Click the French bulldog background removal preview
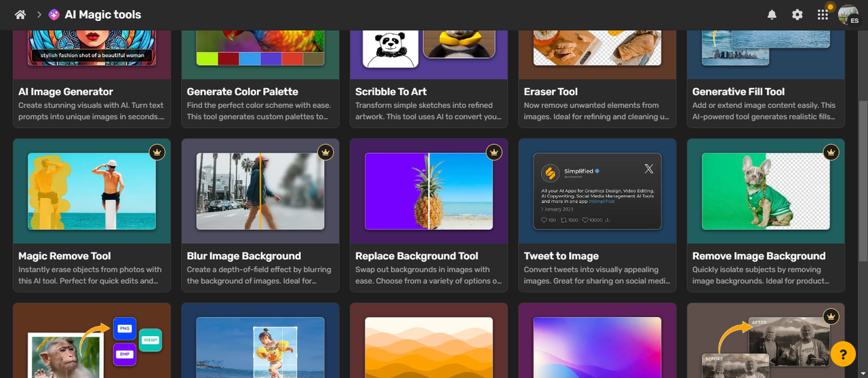Viewport: 868px width, 378px height. 766,191
